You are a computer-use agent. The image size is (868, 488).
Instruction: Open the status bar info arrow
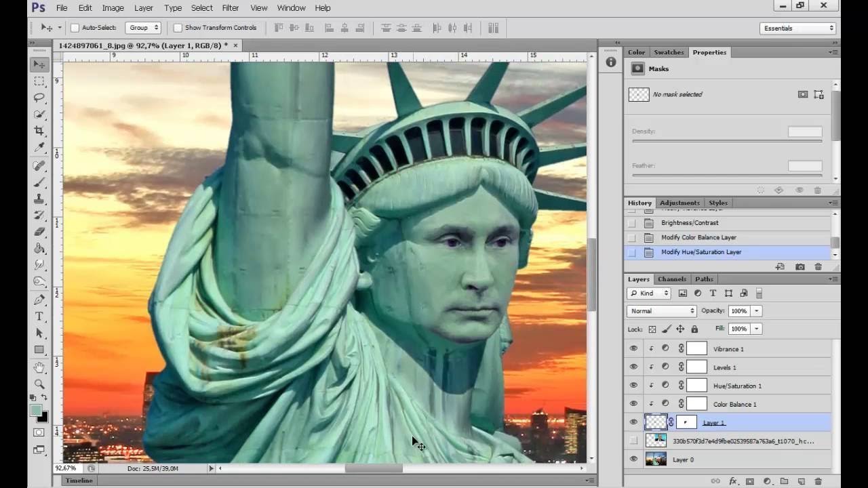tap(212, 468)
